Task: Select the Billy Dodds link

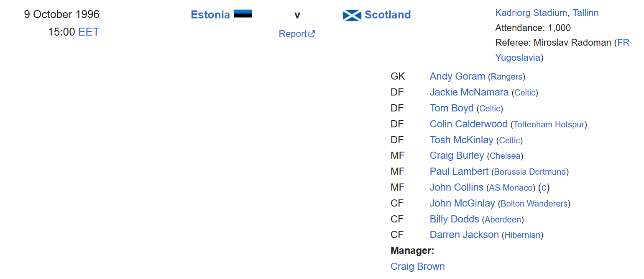Action: click(x=454, y=219)
